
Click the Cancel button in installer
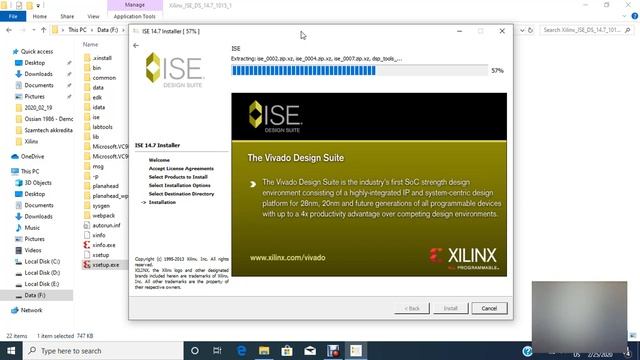(x=489, y=308)
